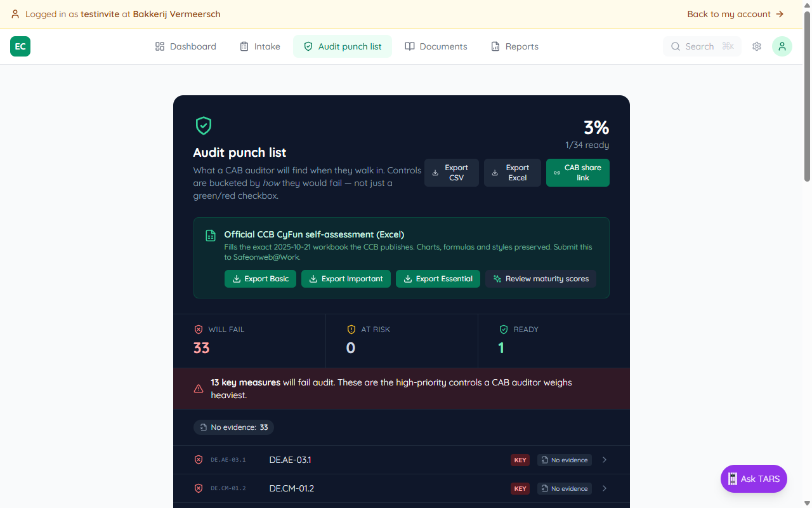
Task: Focus the Search input field
Action: pyautogui.click(x=702, y=46)
